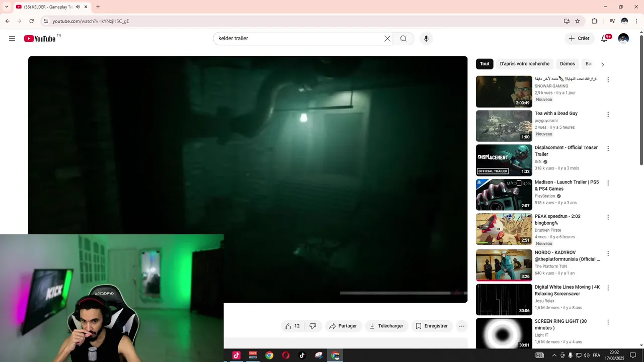The image size is (644, 362).
Task: Open the Displacement teaser thumbnail
Action: click(504, 160)
